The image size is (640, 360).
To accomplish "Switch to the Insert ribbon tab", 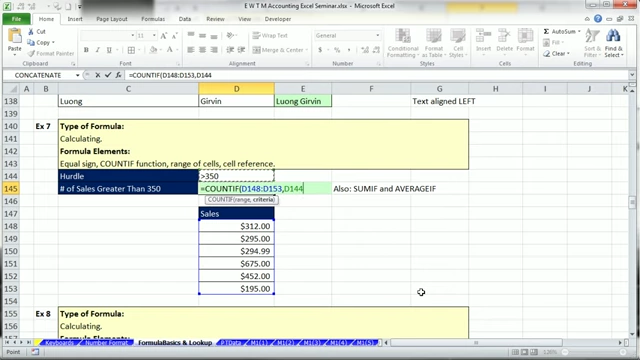I will coord(75,19).
